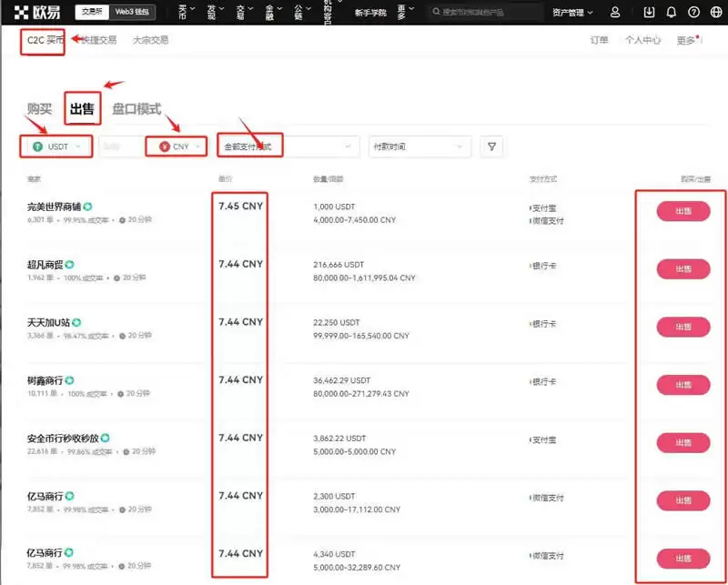Click the help question mark icon
The width and height of the screenshot is (728, 585).
pos(694,13)
